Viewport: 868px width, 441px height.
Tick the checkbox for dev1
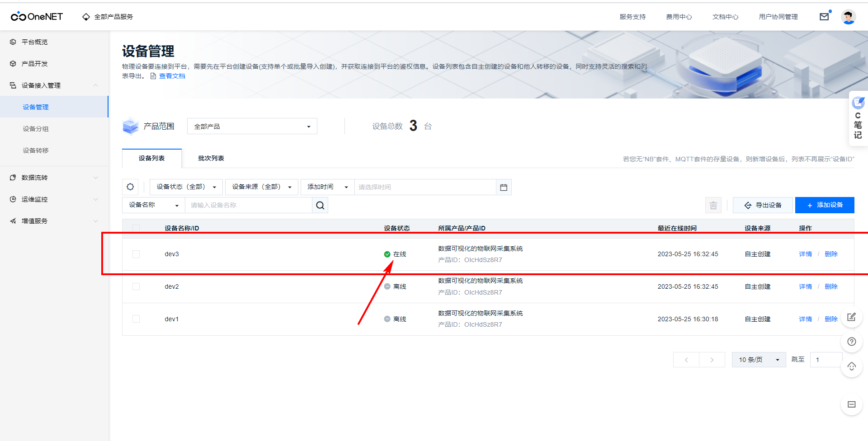[x=136, y=319]
